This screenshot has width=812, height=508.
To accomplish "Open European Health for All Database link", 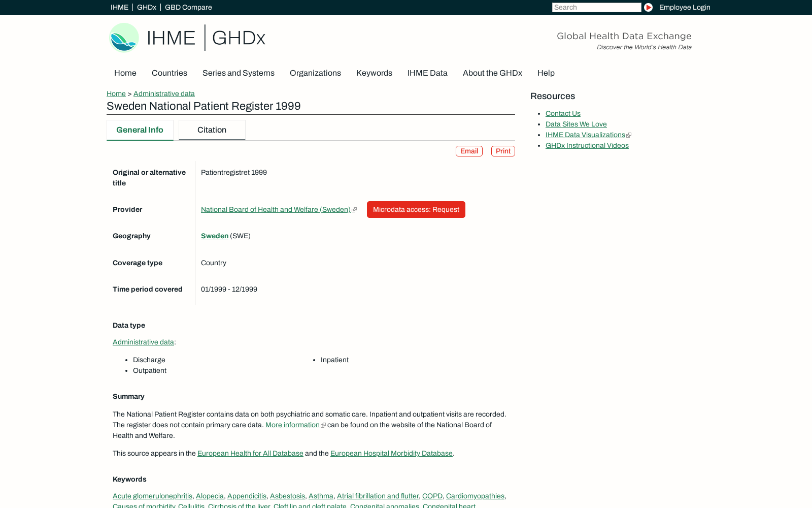I will click(250, 453).
